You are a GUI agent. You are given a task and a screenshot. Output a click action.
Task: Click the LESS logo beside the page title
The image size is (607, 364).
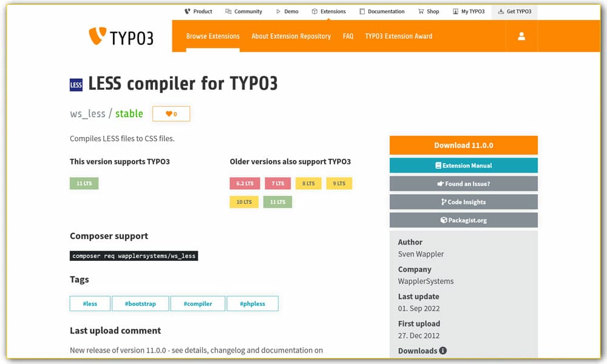tap(75, 84)
